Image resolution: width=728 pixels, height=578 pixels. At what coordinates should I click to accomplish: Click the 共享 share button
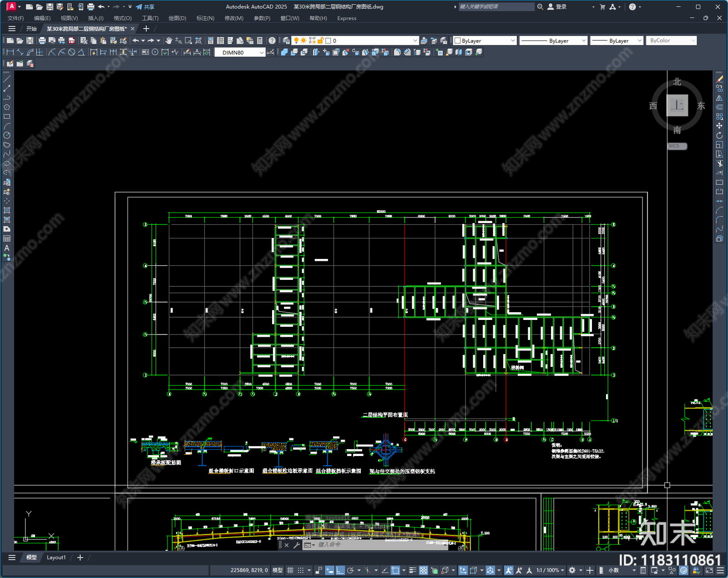(x=145, y=7)
